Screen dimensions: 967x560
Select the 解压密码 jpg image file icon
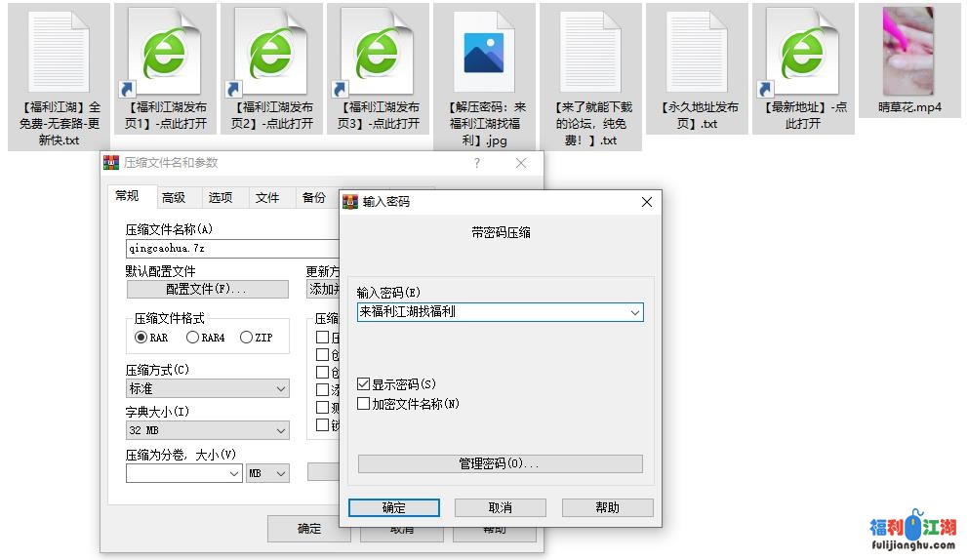(484, 54)
